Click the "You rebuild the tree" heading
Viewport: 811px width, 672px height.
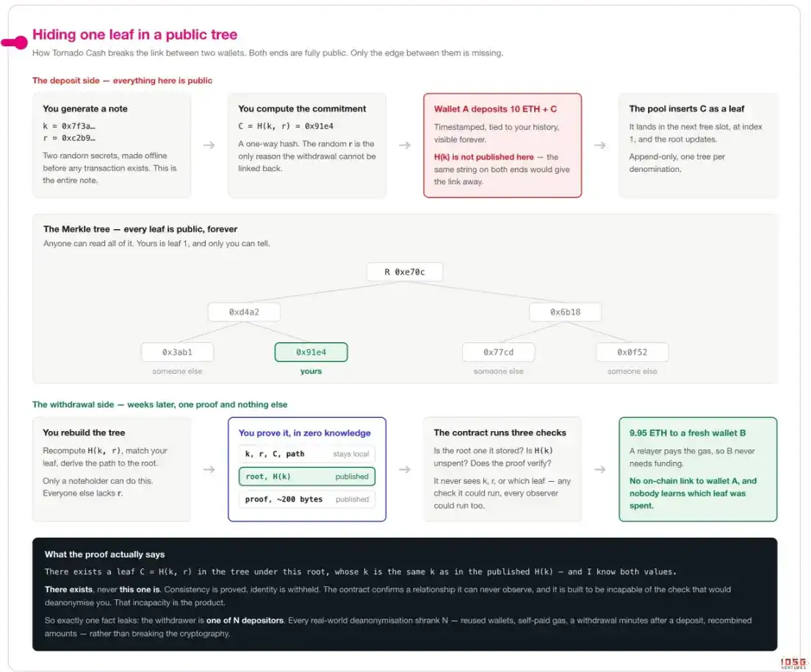coord(84,433)
